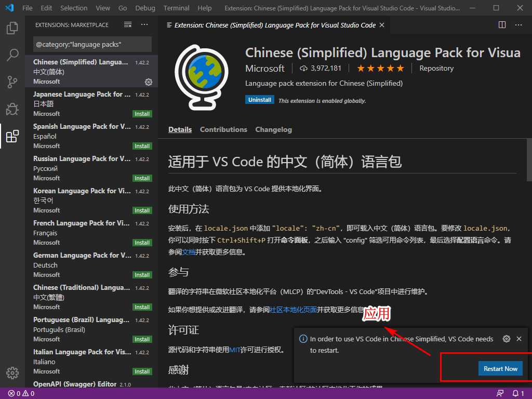Focus the extensions search input field
This screenshot has width=532, height=399.
pyautogui.click(x=92, y=45)
